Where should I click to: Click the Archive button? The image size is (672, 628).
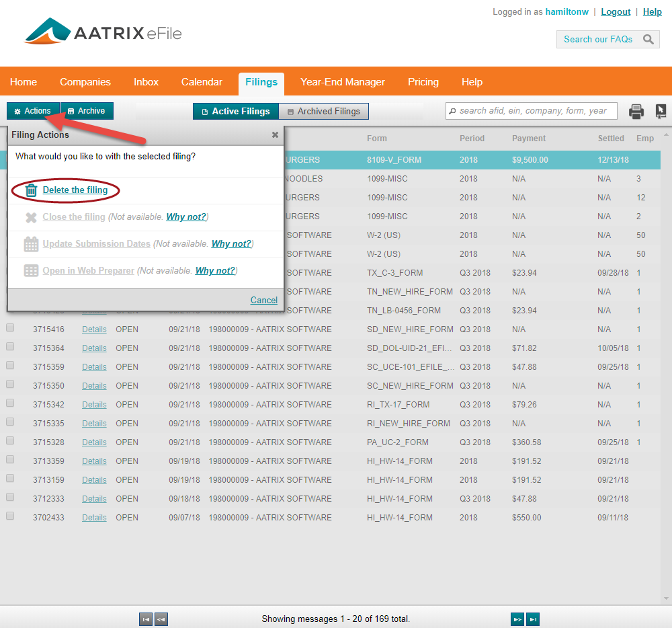click(86, 111)
